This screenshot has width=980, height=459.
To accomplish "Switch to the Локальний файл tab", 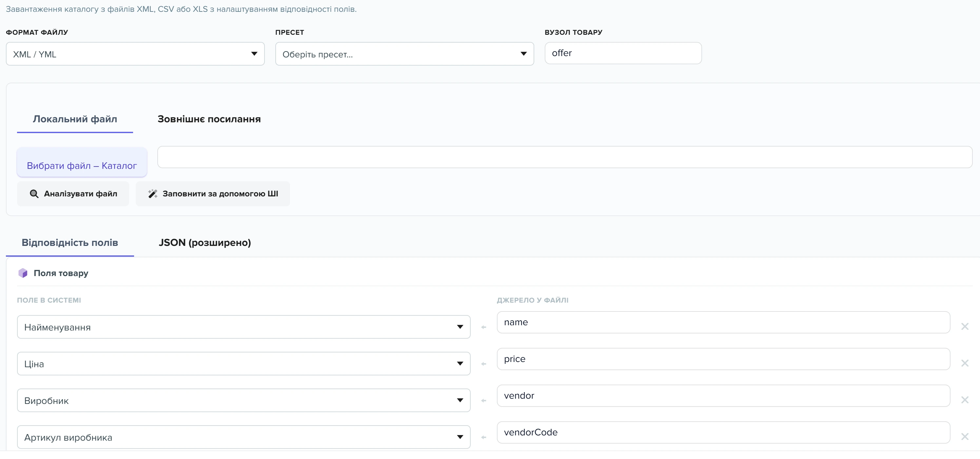I will pyautogui.click(x=75, y=119).
